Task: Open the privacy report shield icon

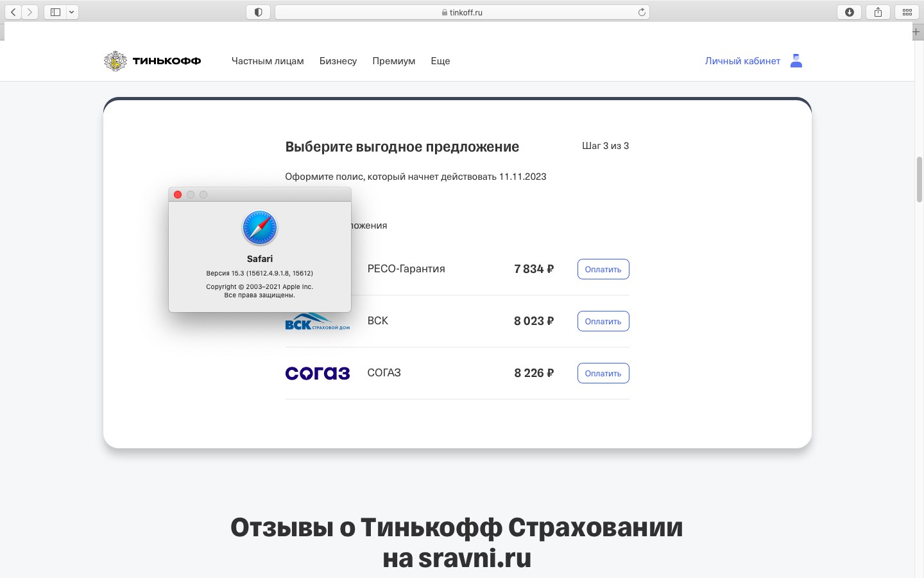Action: (258, 12)
